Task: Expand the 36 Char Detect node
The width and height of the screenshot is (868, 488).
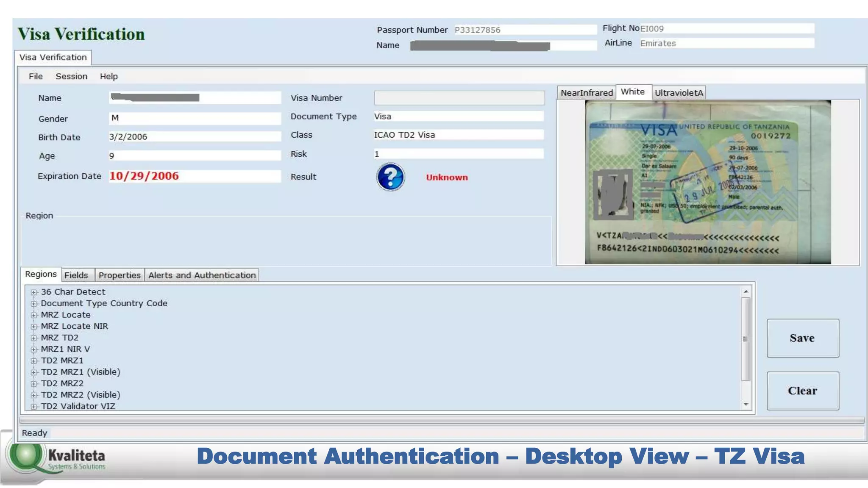Action: click(34, 292)
